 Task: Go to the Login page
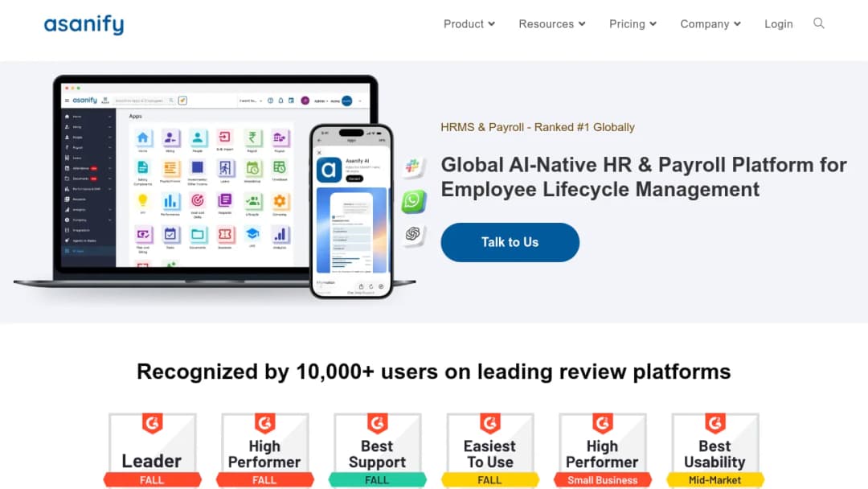point(778,24)
